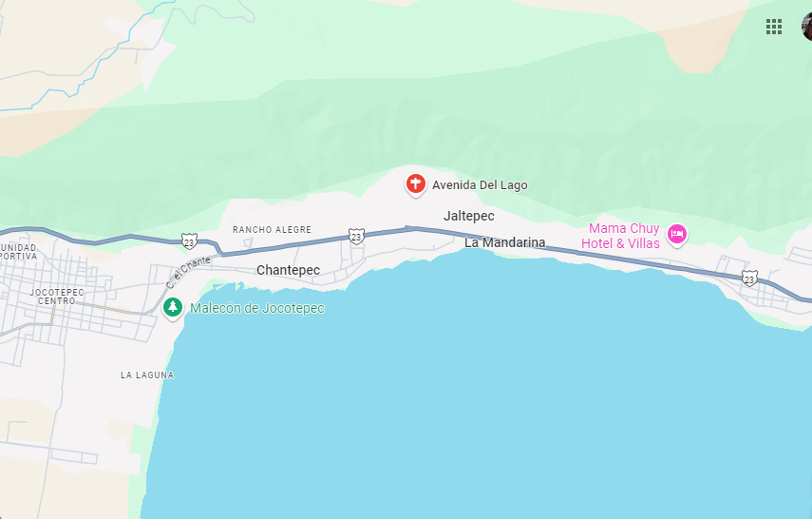This screenshot has width=812, height=519.
Task: Click the La Laguna area label
Action: [147, 375]
